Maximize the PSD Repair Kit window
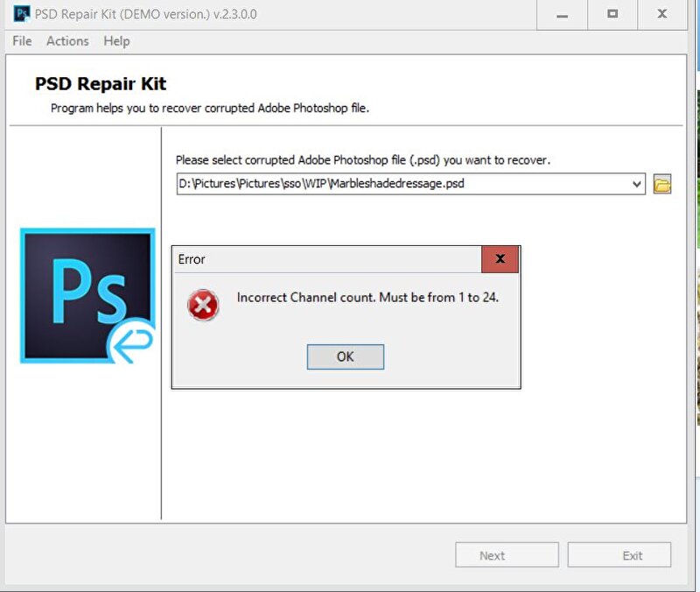700x592 pixels. pyautogui.click(x=612, y=14)
